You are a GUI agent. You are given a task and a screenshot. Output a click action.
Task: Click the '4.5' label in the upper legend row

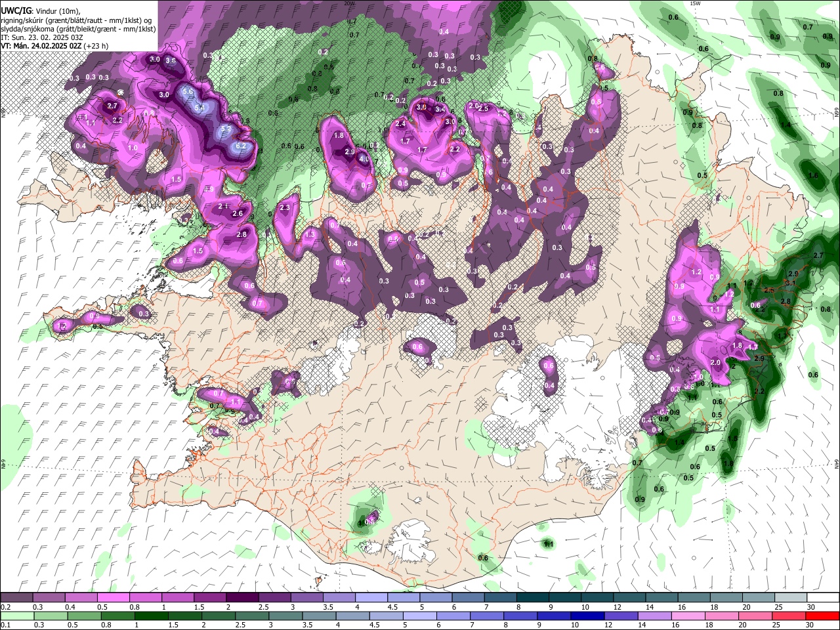pos(392,607)
